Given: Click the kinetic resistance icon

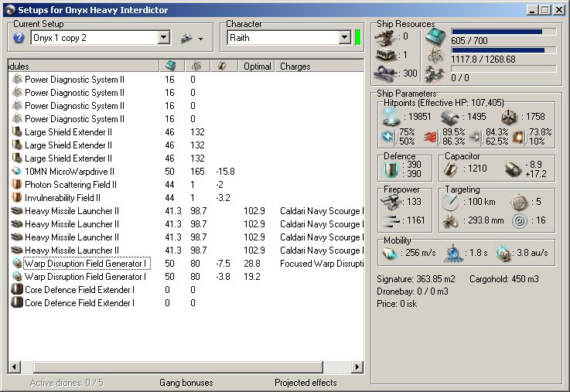Looking at the screenshot, I should (476, 137).
